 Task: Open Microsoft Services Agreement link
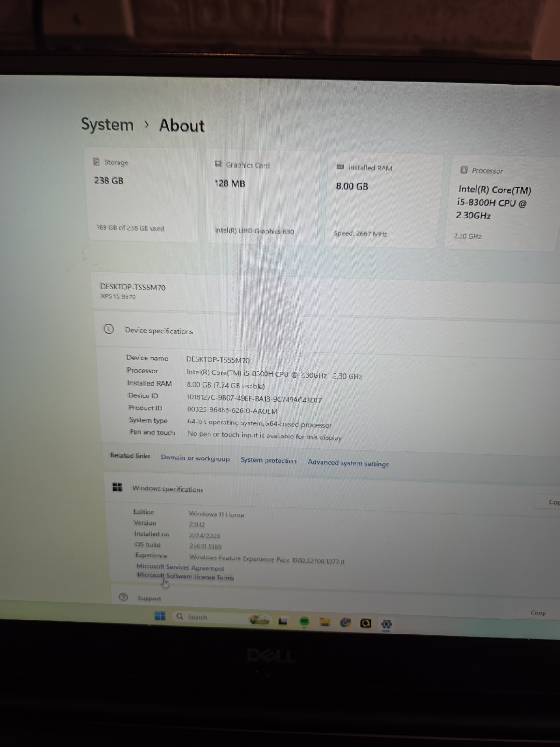[x=180, y=567]
